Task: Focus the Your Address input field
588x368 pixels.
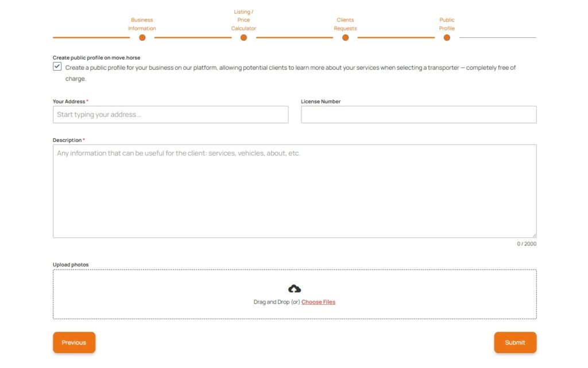Action: pos(171,114)
